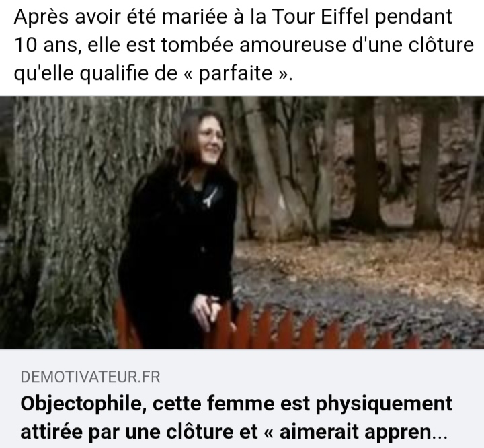Open the article preview image
Viewport: 484px width, 448px height.
tap(242, 222)
